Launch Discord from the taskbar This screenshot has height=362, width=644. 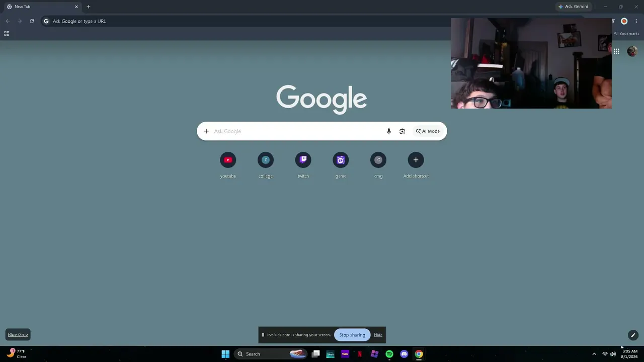[x=404, y=354]
